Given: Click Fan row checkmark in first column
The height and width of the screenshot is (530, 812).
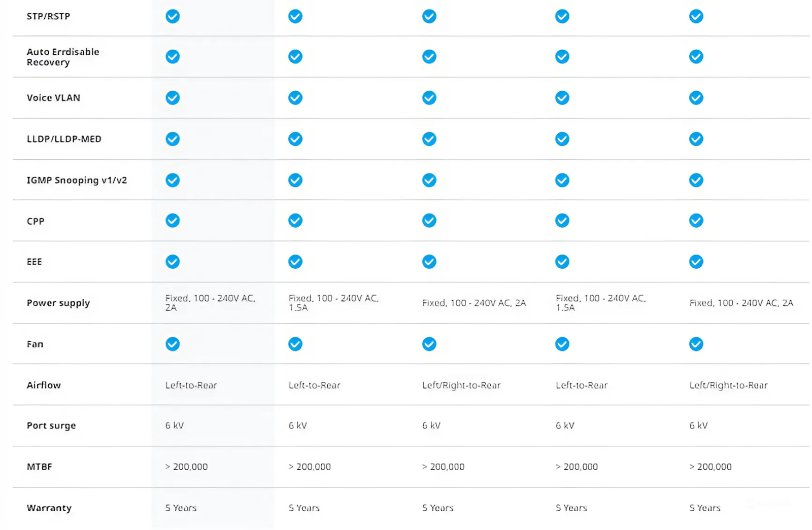Looking at the screenshot, I should coord(173,344).
